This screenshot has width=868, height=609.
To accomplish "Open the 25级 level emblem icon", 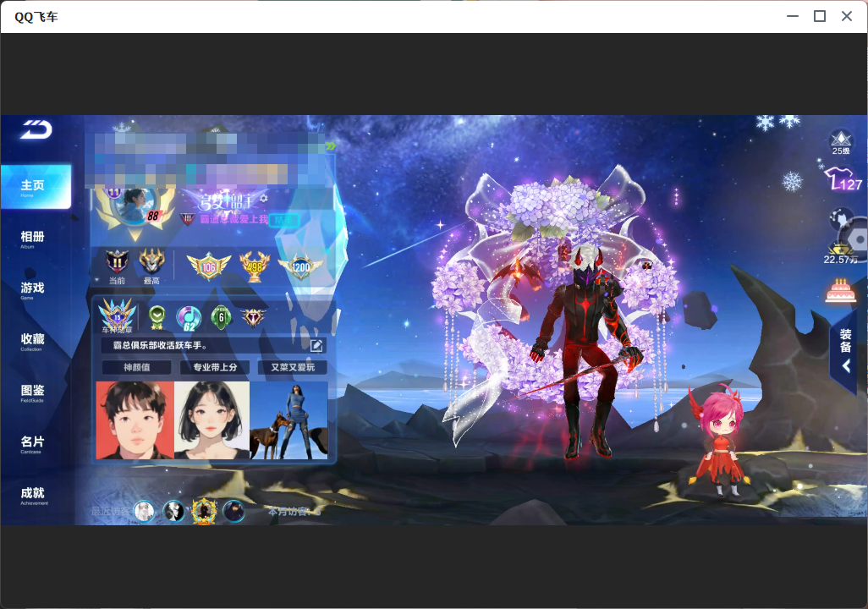I will point(841,143).
